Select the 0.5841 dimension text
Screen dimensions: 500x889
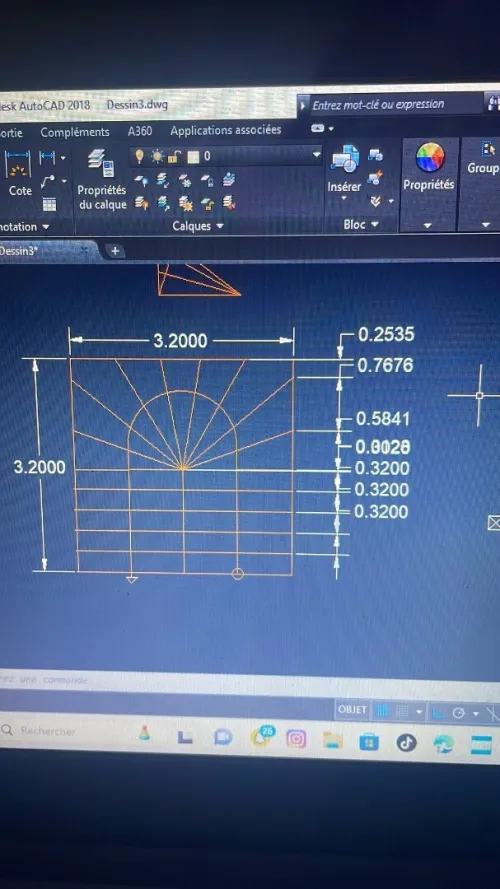point(383,419)
